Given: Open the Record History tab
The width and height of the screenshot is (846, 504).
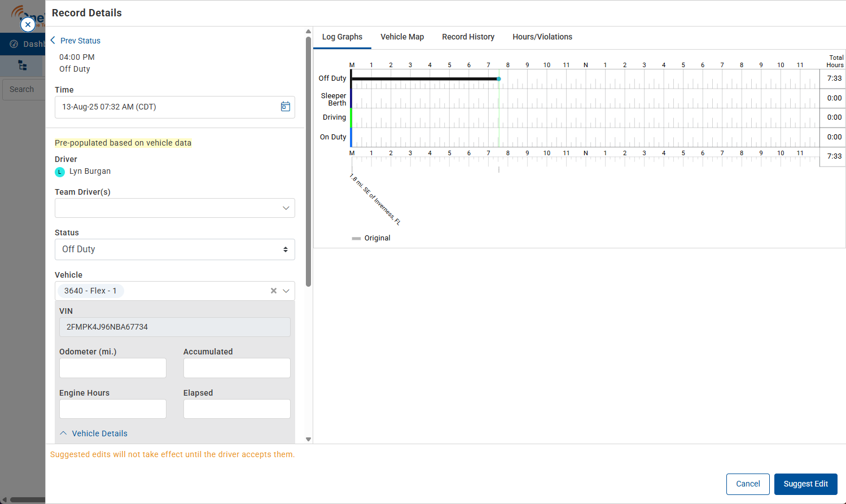Looking at the screenshot, I should click(468, 37).
